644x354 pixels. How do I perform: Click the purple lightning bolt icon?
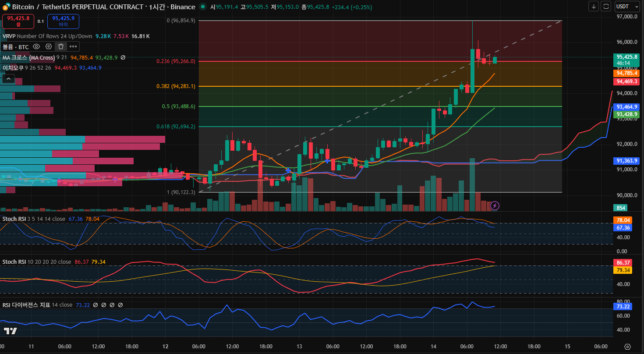[495, 205]
